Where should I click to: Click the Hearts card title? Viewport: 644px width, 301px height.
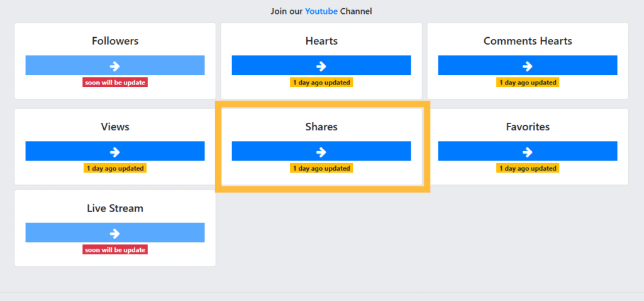tap(321, 41)
